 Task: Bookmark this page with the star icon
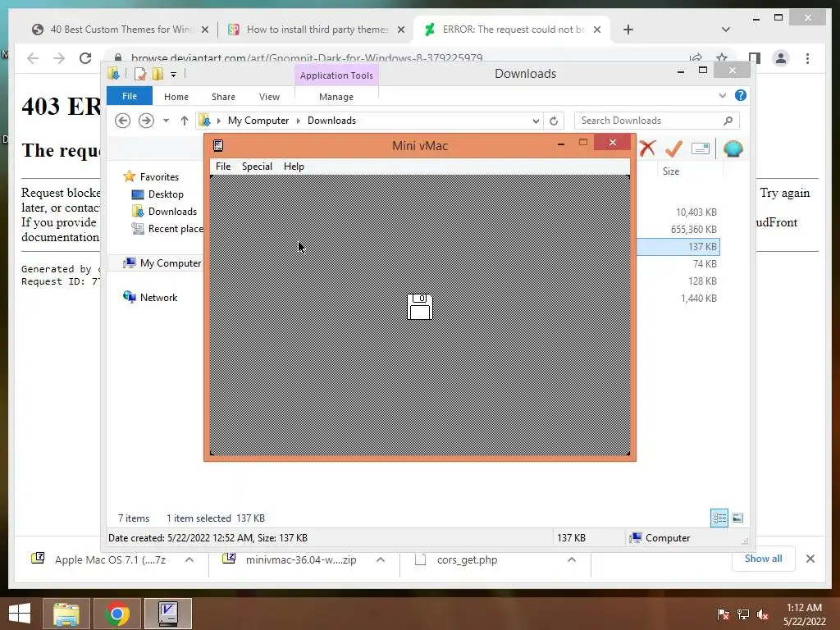722,57
